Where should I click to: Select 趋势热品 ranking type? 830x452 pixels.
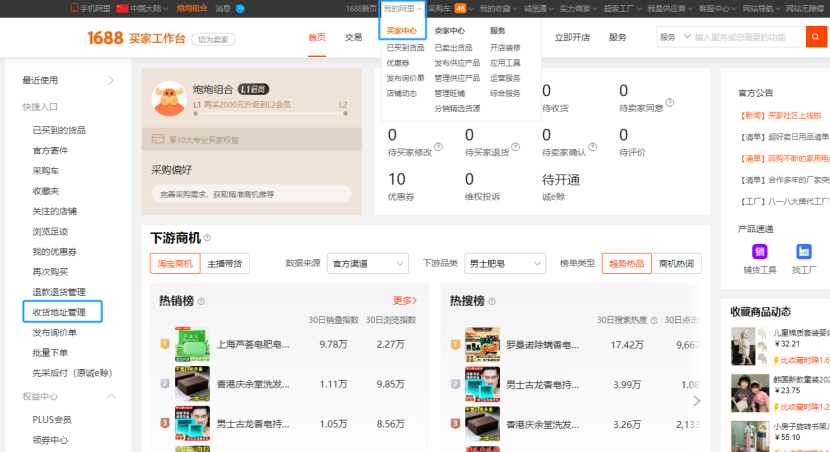click(627, 264)
